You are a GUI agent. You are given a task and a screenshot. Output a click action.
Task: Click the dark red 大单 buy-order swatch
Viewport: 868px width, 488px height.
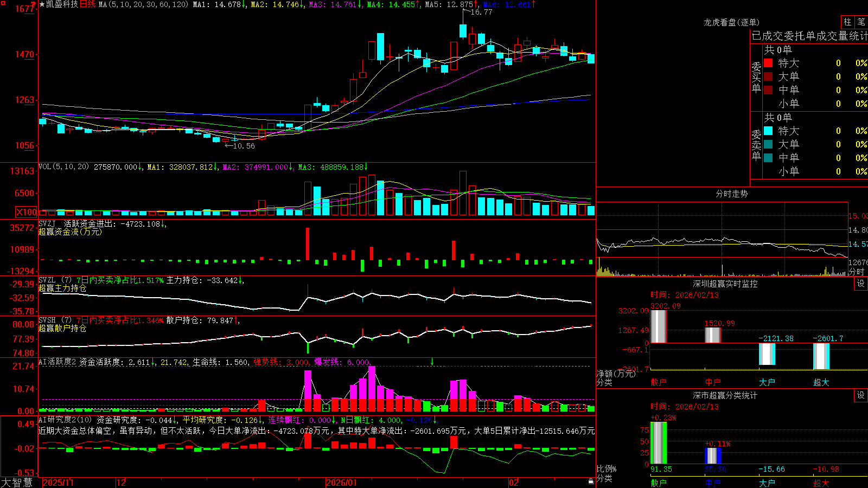(768, 76)
